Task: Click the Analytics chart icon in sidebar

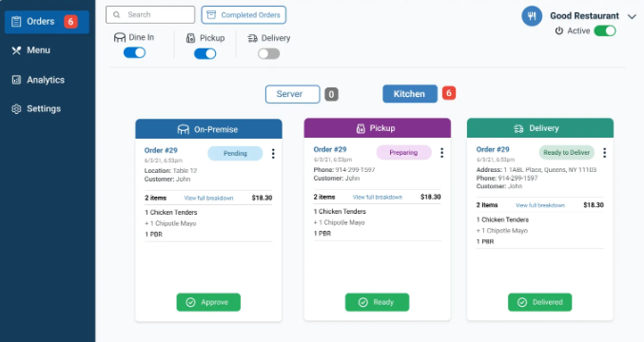Action: [x=16, y=80]
